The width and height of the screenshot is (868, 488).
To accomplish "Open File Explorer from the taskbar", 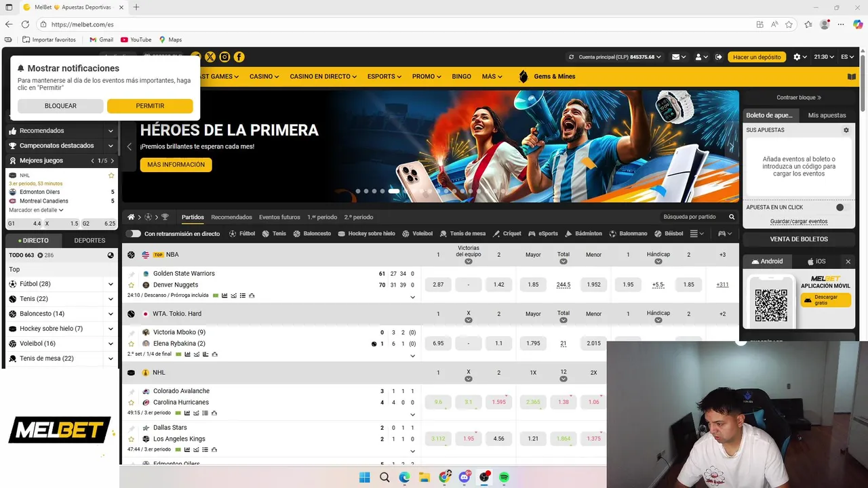I will [425, 477].
